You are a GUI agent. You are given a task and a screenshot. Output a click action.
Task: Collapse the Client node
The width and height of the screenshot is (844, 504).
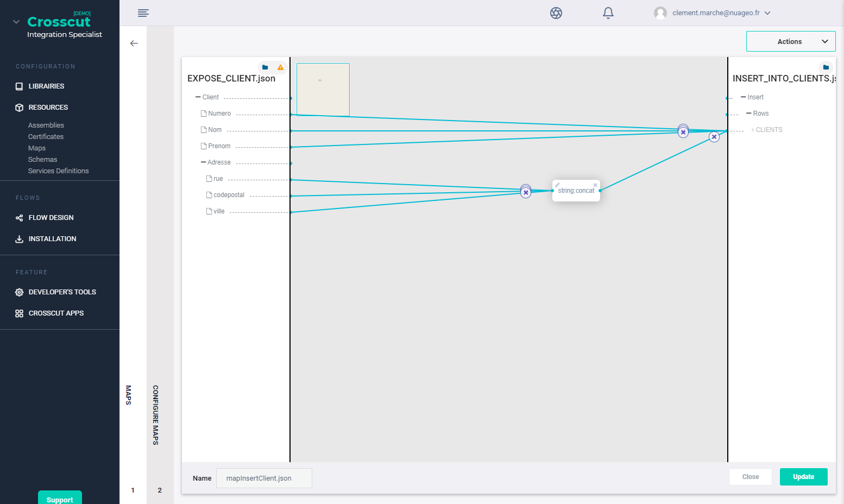(198, 97)
